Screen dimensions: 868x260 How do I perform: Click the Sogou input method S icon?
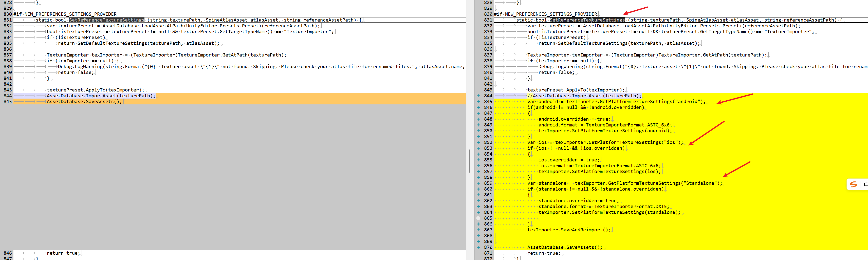[853, 184]
